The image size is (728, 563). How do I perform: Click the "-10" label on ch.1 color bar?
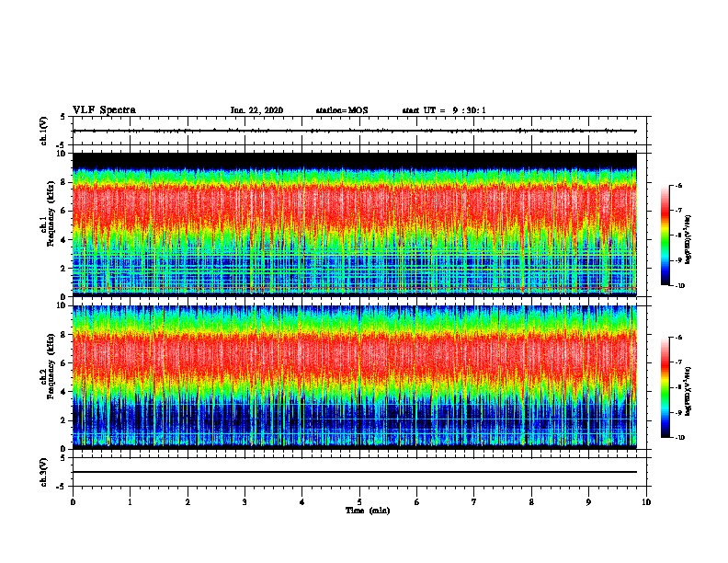(679, 286)
